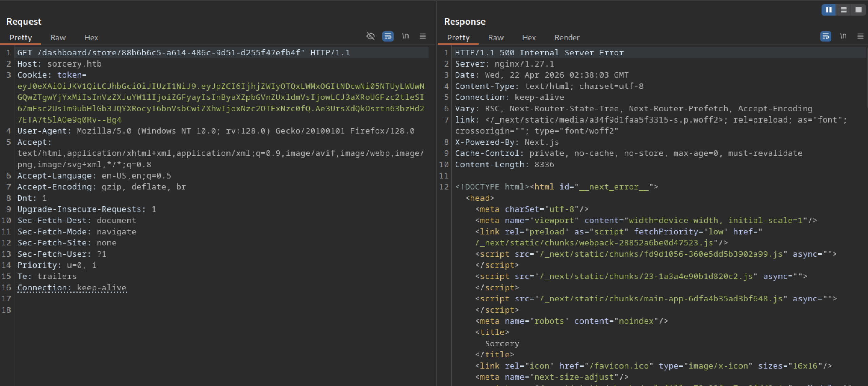Viewport: 868px width, 386px height.
Task: Switch Response view to Raw tab
Action: pyautogui.click(x=495, y=38)
